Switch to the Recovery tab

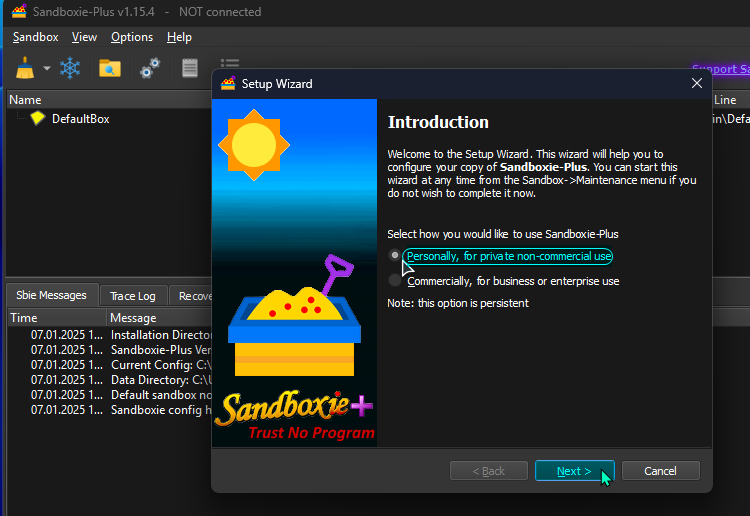pyautogui.click(x=191, y=296)
